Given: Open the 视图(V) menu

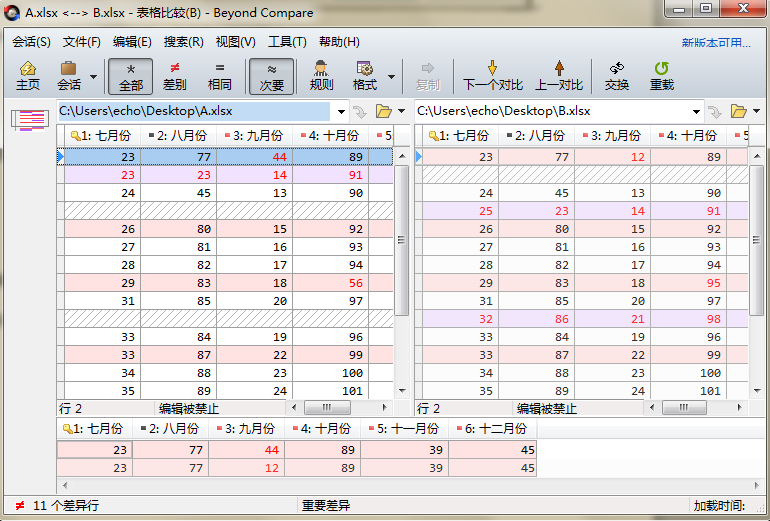Looking at the screenshot, I should (x=236, y=42).
